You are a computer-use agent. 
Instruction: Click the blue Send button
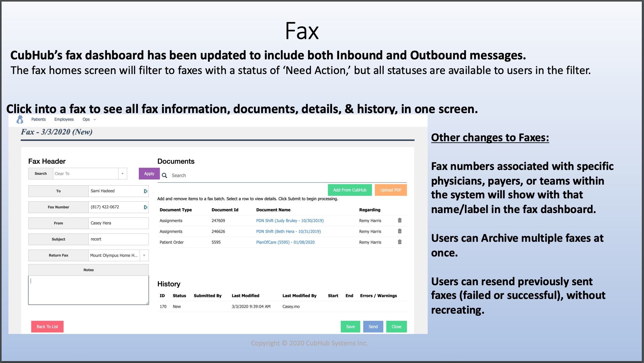(373, 326)
